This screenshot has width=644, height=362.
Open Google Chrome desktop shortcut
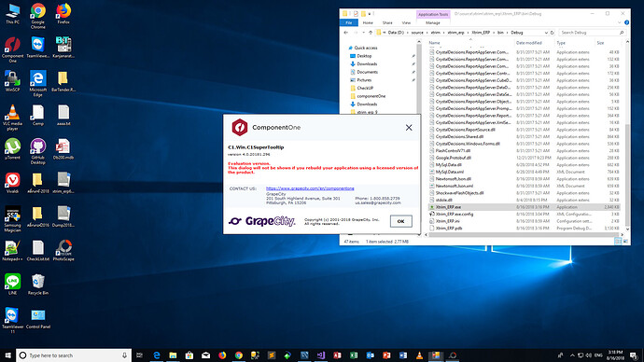(x=37, y=17)
